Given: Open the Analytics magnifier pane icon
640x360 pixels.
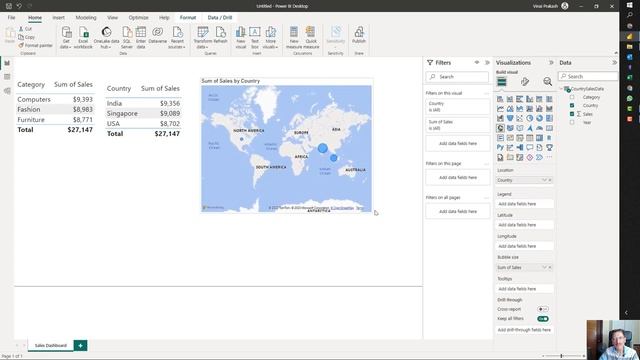Looking at the screenshot, I should coord(547,82).
